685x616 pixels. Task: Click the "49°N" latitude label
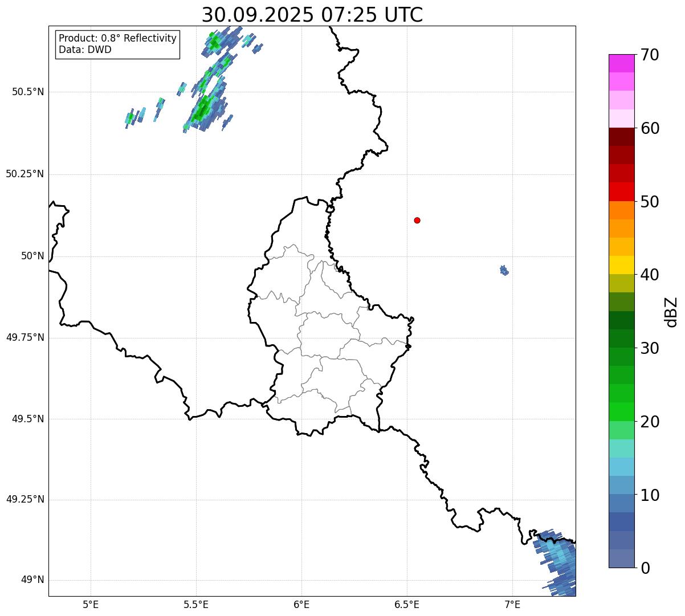[x=32, y=580]
